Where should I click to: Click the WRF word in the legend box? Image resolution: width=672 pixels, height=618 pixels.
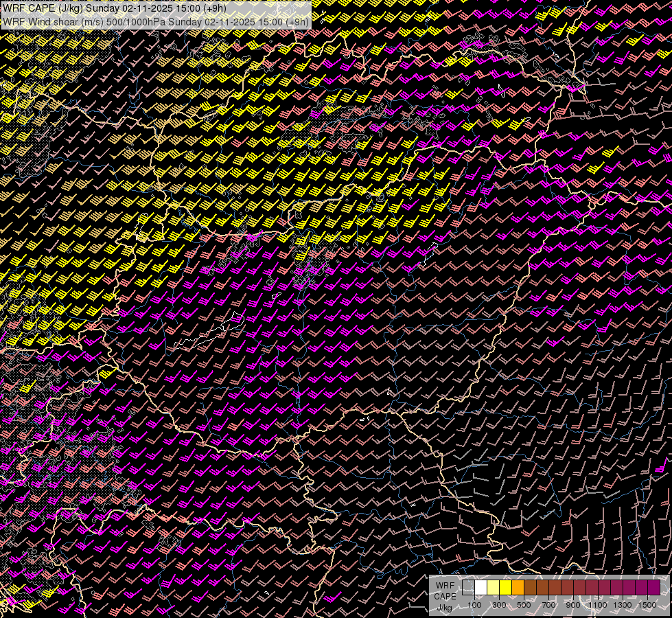point(445,586)
